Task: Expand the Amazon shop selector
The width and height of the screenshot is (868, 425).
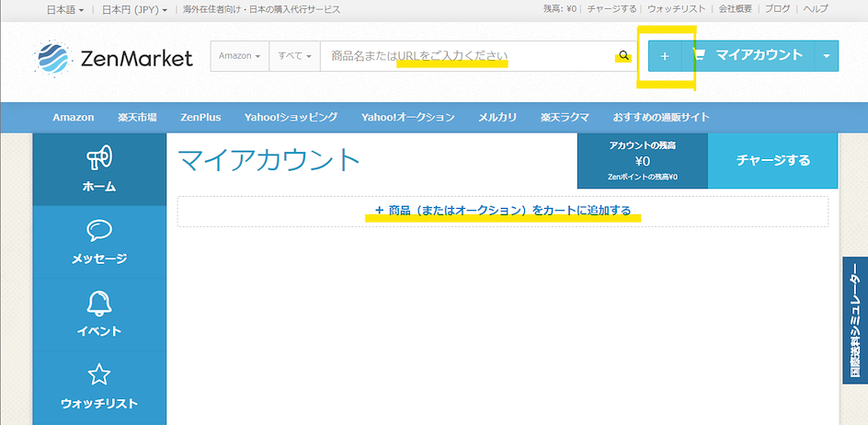Action: 240,56
